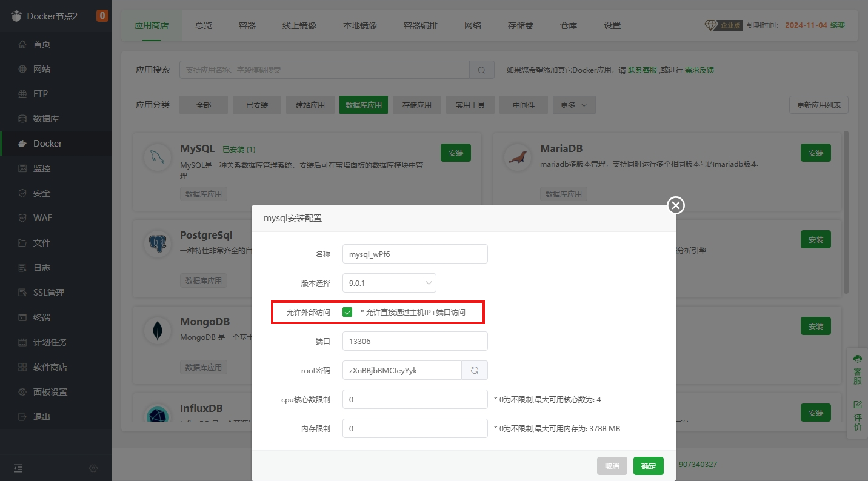The image size is (868, 481).
Task: Switch to the 容器编排 tab
Action: click(421, 25)
